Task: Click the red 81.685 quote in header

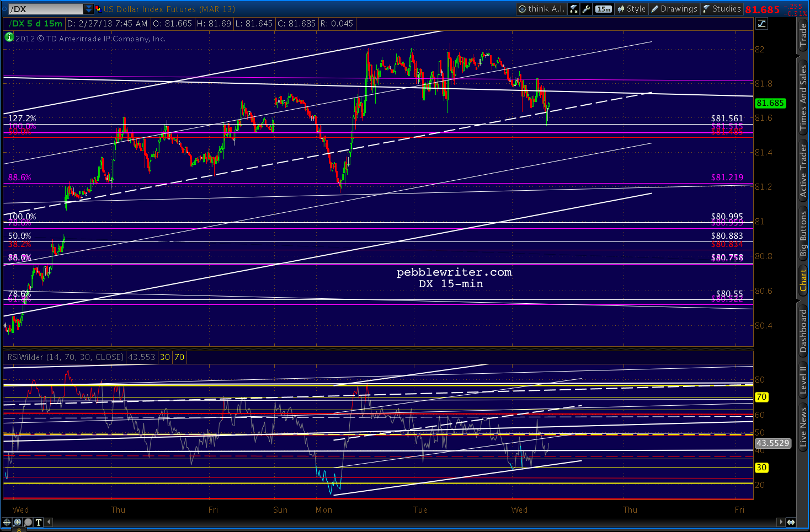Action: (763, 9)
